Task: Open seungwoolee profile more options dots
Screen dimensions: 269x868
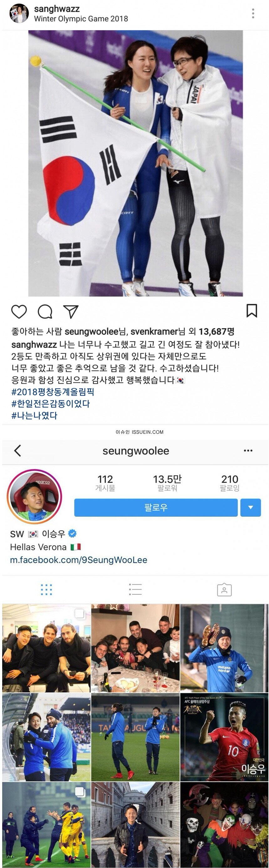Action: 248,451
